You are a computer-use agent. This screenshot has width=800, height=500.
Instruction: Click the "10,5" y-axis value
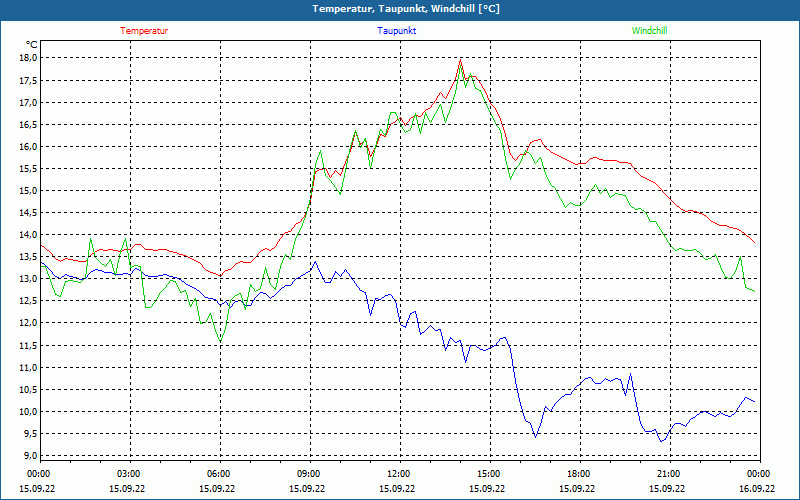tap(28, 389)
